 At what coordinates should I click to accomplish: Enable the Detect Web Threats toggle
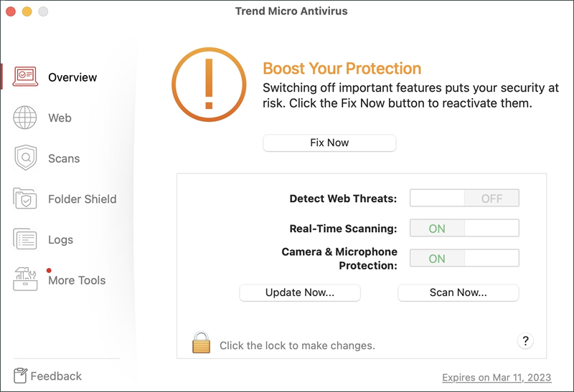point(464,198)
